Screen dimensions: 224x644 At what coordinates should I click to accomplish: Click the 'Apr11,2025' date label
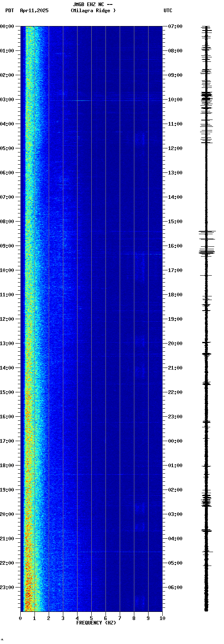pos(34,11)
